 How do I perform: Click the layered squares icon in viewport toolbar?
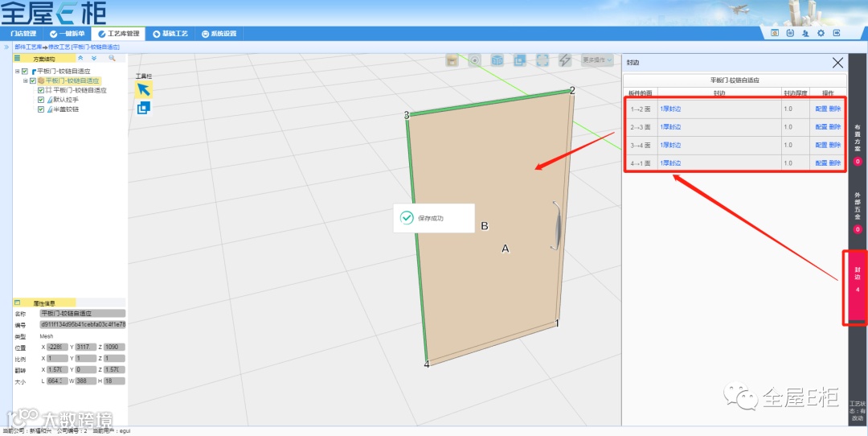click(520, 60)
